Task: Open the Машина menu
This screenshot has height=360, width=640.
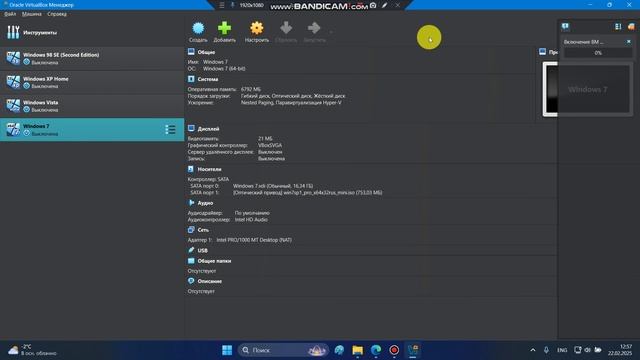Action: (x=31, y=14)
